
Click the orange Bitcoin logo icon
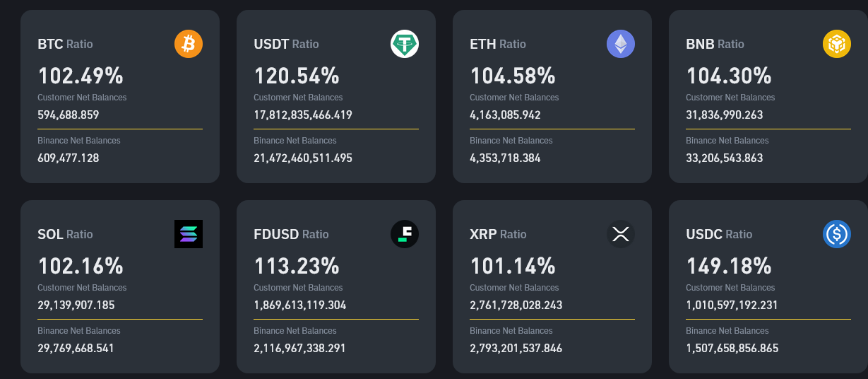pyautogui.click(x=189, y=45)
